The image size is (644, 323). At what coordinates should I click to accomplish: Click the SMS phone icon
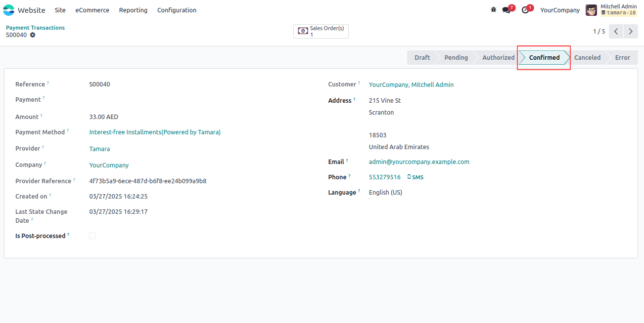point(409,177)
